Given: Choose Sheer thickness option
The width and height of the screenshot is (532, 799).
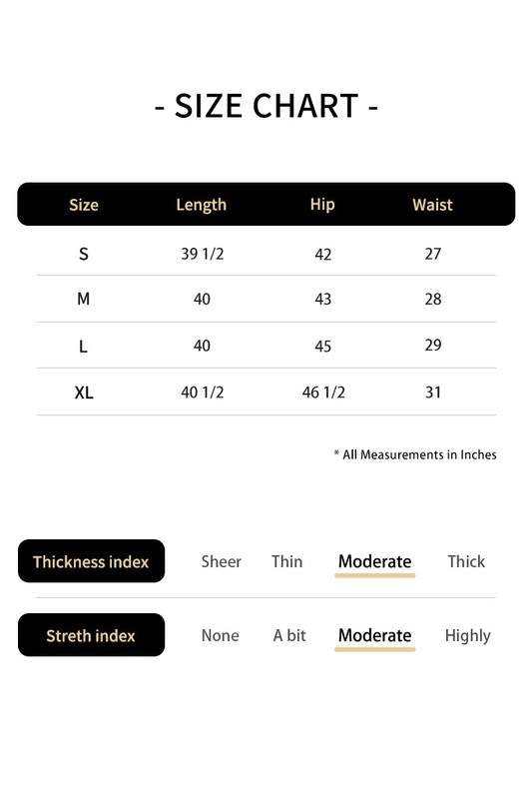Looking at the screenshot, I should [221, 561].
